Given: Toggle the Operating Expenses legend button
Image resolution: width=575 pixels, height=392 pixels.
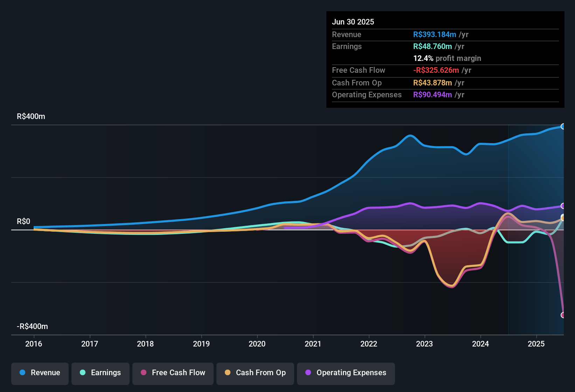Looking at the screenshot, I should click(x=346, y=373).
